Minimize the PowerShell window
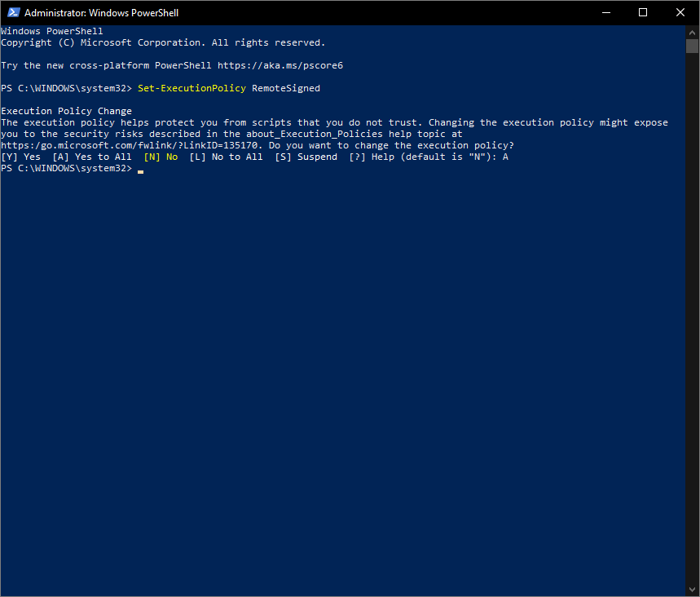Screen dimensions: 700x597 (x=605, y=12)
